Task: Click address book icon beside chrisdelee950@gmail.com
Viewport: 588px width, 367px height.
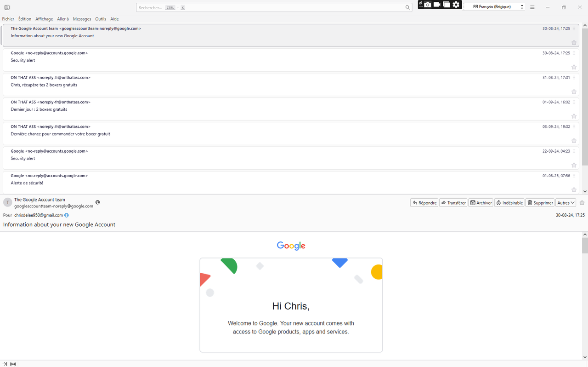Action: tap(67, 215)
